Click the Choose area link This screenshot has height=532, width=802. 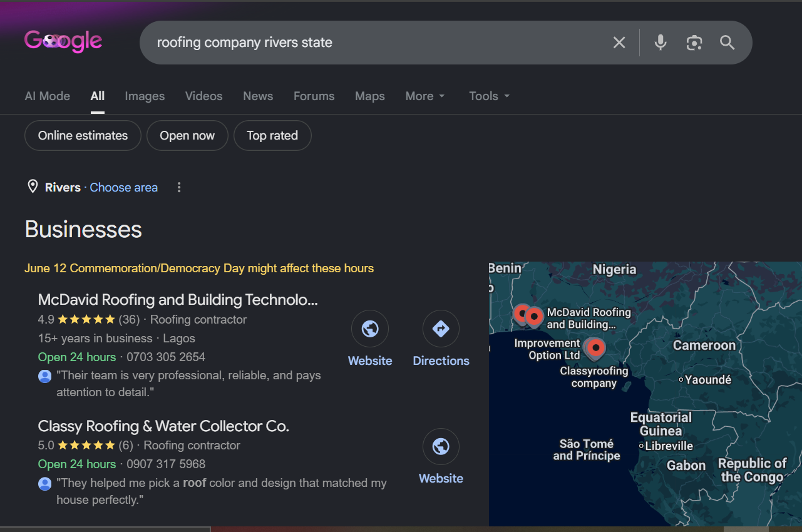pyautogui.click(x=124, y=187)
